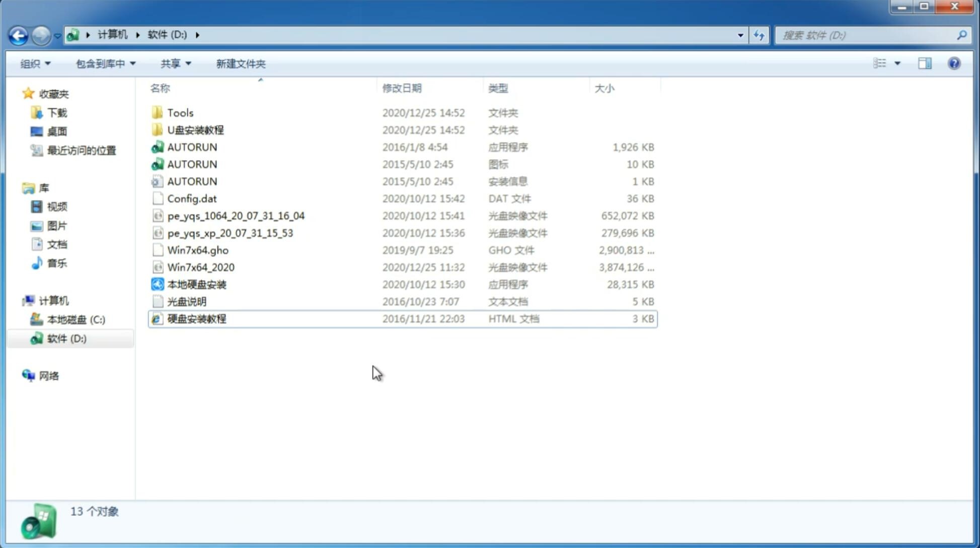Open Win7x64.gho ghost file
This screenshot has width=980, height=548.
point(198,250)
